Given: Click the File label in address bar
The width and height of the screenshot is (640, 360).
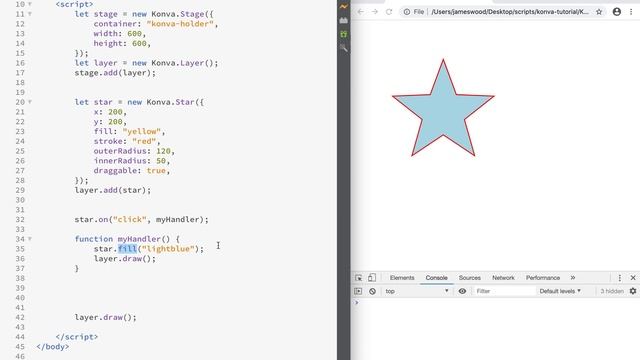Looking at the screenshot, I should pyautogui.click(x=419, y=12).
